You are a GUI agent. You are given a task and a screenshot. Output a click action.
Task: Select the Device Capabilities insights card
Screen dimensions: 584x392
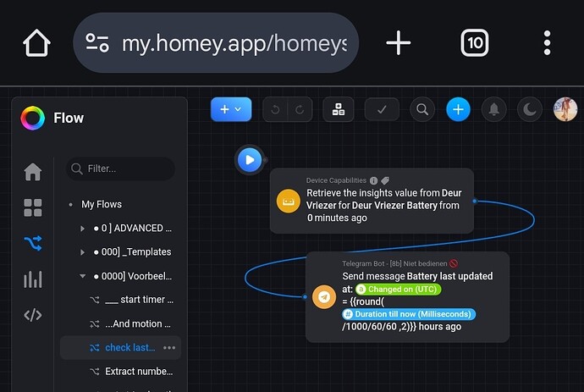pos(372,201)
